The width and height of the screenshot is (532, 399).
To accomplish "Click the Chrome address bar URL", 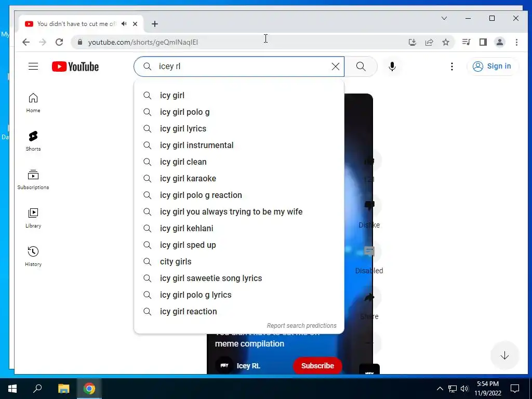I will [x=143, y=42].
